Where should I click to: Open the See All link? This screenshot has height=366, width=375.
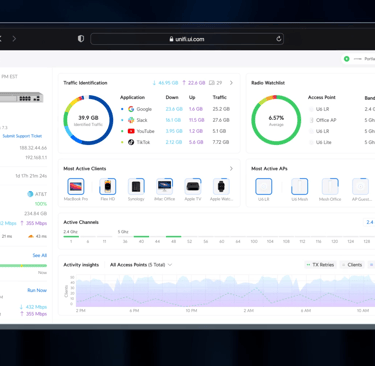pyautogui.click(x=40, y=255)
